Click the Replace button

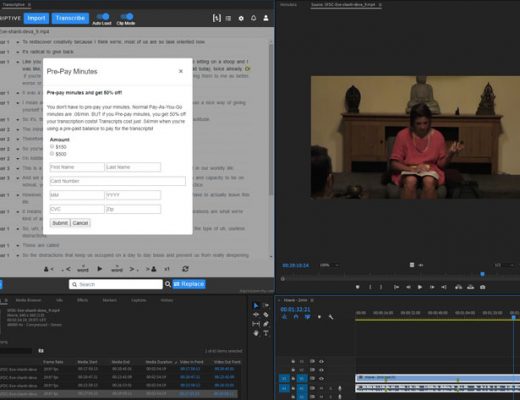point(189,284)
